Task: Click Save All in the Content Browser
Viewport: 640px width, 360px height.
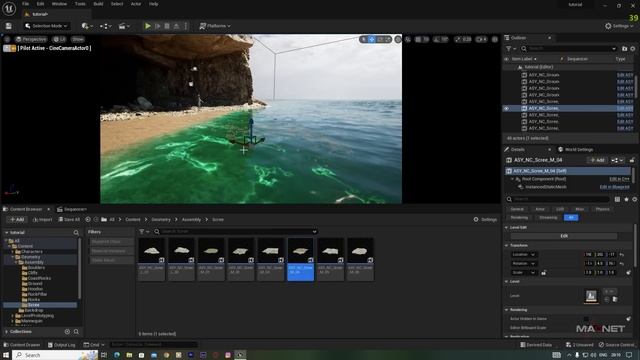Action: [69, 220]
